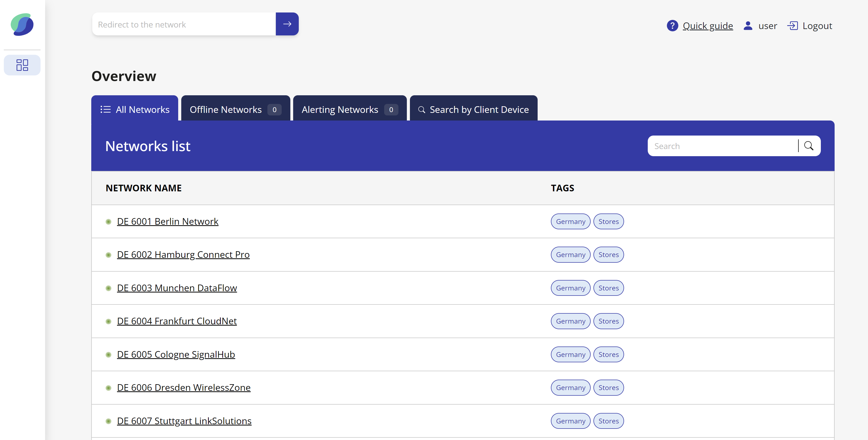
Task: Focus the Redirect to the network field
Action: point(184,24)
